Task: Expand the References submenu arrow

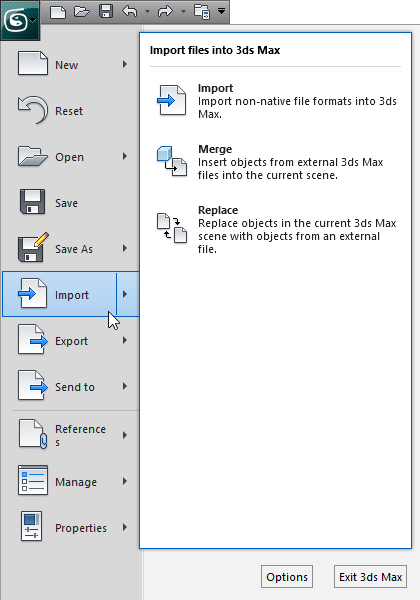Action: [x=125, y=435]
